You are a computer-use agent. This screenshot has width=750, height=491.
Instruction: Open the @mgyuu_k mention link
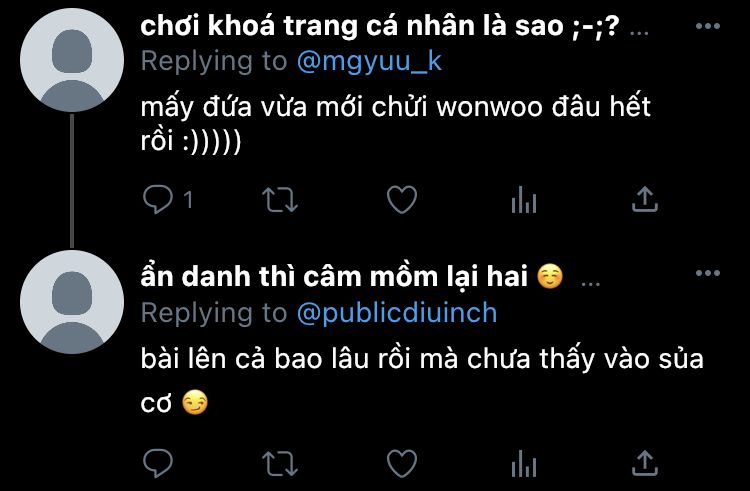click(x=369, y=62)
